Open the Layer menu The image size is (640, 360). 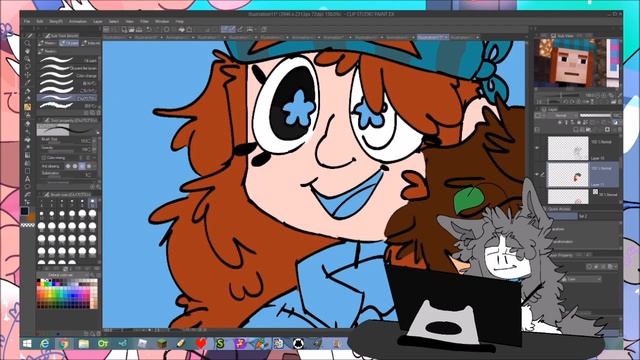(x=98, y=21)
